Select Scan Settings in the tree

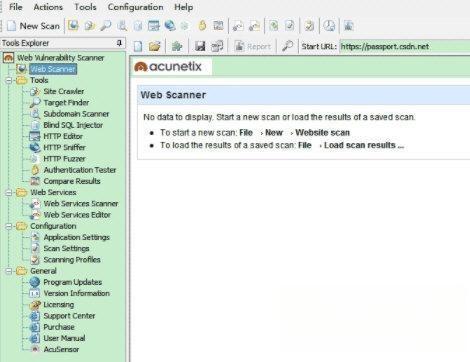point(66,249)
